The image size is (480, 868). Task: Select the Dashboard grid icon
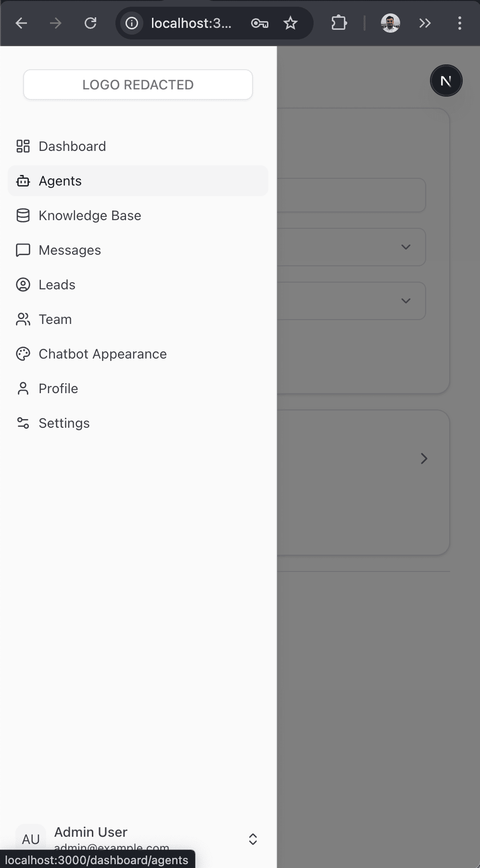(23, 146)
